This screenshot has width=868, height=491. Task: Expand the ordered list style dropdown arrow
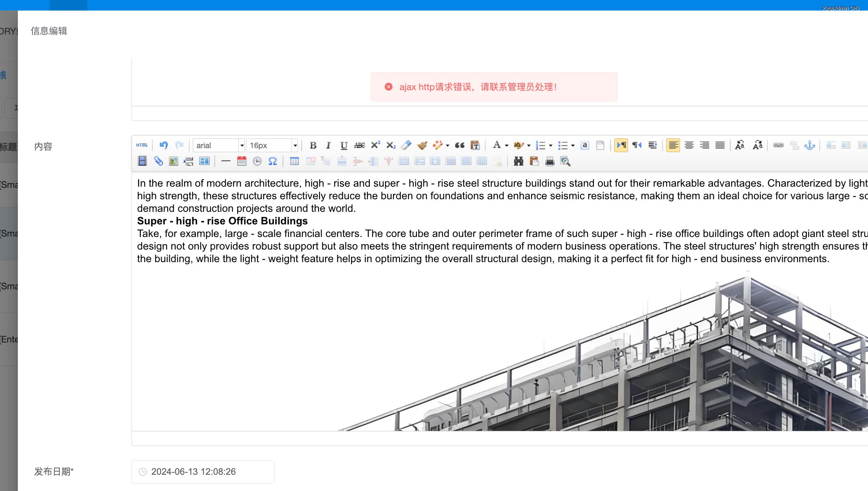tap(551, 145)
